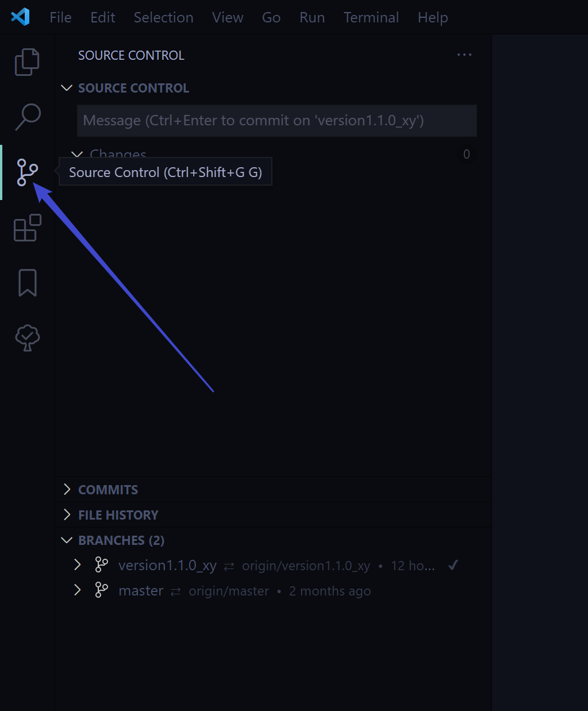The width and height of the screenshot is (588, 711).
Task: Click the Changes badge showing 0
Action: coord(466,154)
